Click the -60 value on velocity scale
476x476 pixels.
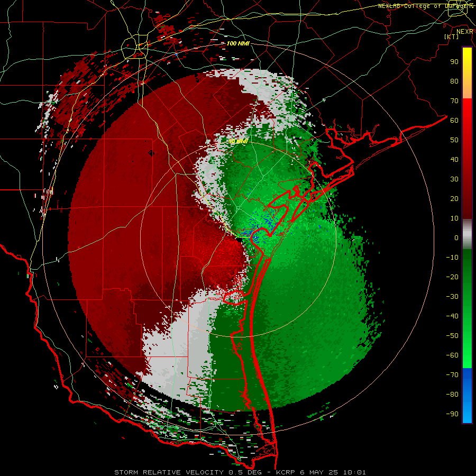tap(452, 355)
